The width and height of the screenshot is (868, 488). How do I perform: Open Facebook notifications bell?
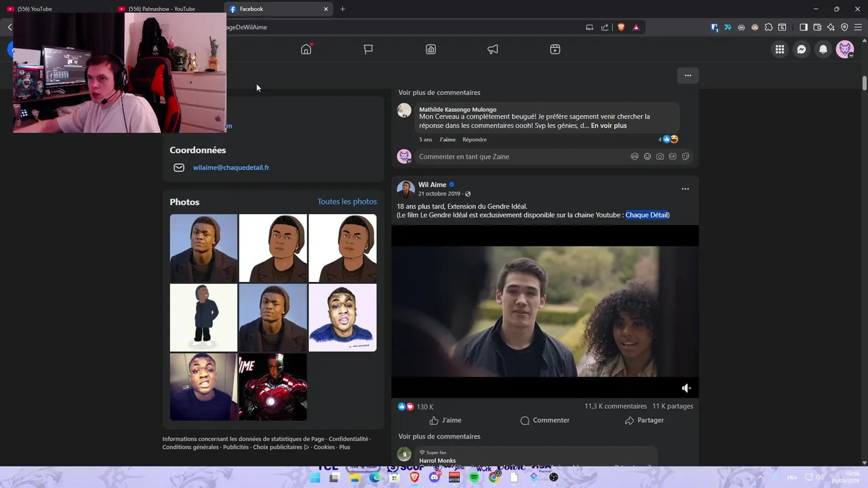pos(823,49)
